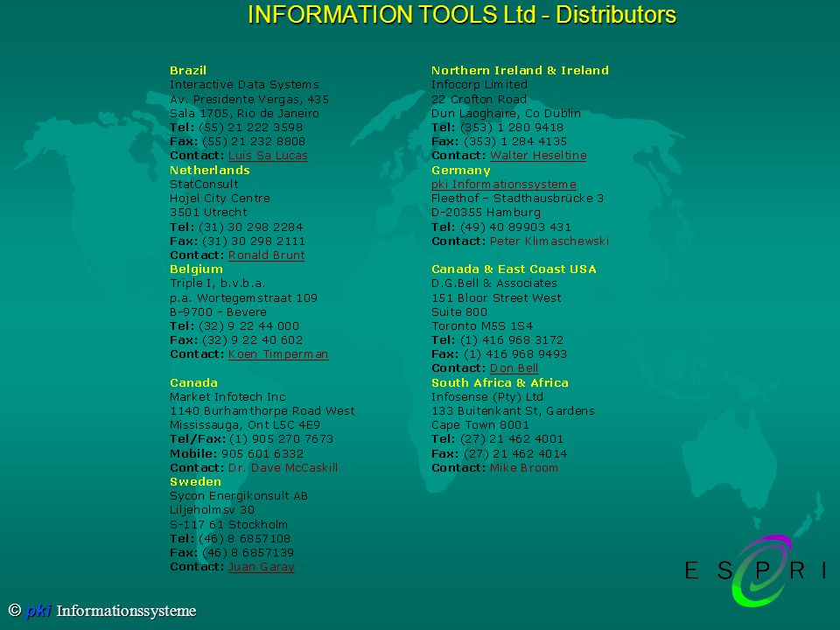Click the slide title "INFORMATION TOOLS Ltd - Distributors"

click(462, 15)
